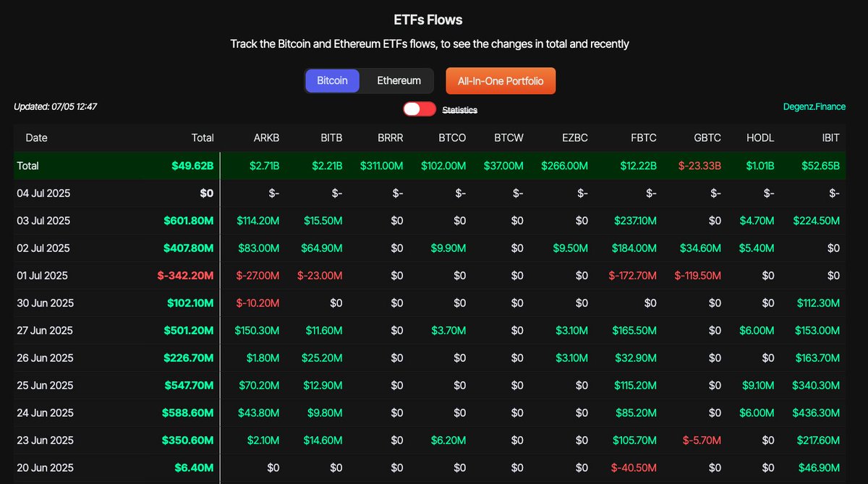This screenshot has height=484, width=868.
Task: Switch to the Bitcoin tab
Action: [x=332, y=80]
